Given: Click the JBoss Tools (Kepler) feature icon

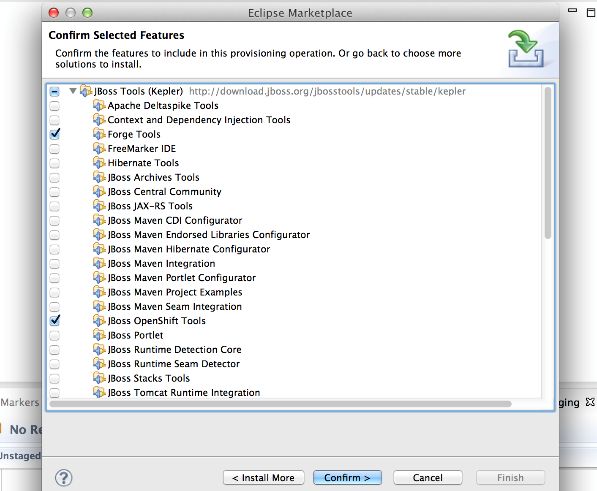Looking at the screenshot, I should click(86, 91).
